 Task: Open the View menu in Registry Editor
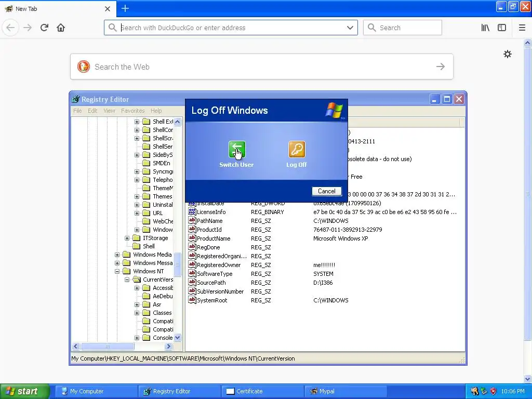(x=109, y=111)
